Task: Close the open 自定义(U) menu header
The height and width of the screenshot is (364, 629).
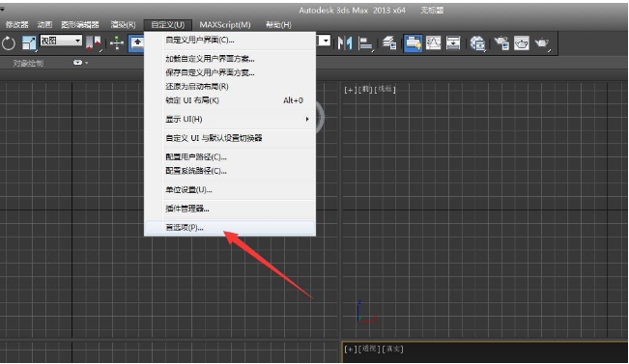Action: [x=168, y=24]
